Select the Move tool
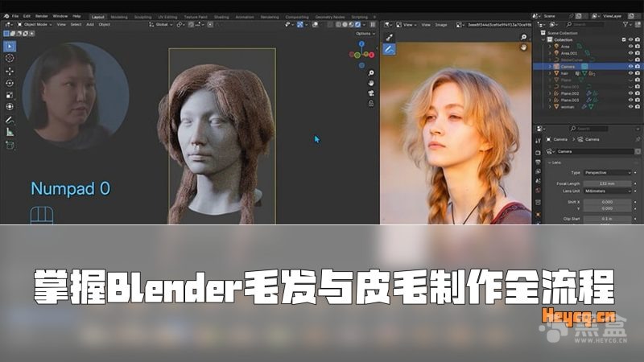 click(x=10, y=71)
